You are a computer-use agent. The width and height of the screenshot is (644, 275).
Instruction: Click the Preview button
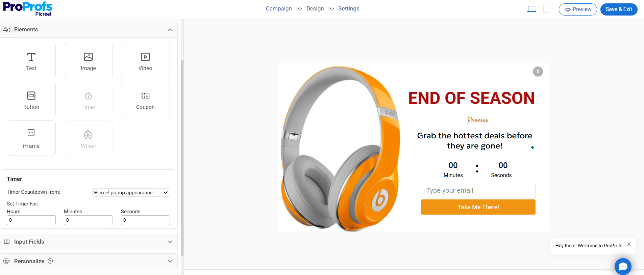(x=578, y=9)
